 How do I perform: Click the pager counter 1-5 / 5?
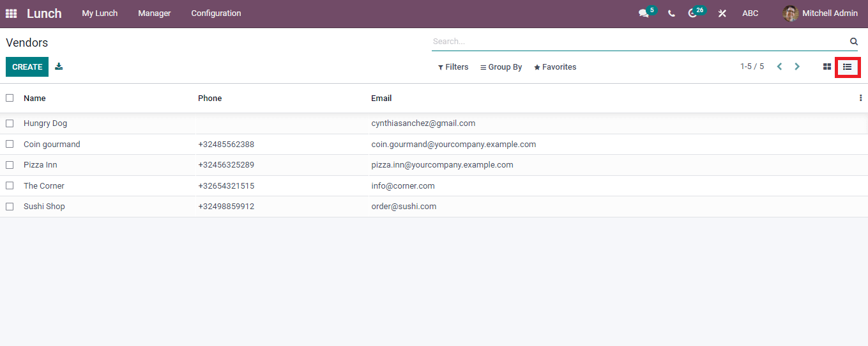pos(752,67)
